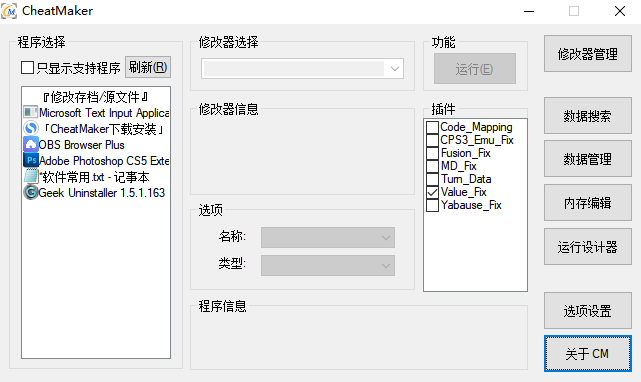Enable the Code_Mapping plugin checkbox
641x382 pixels.
pyautogui.click(x=432, y=127)
